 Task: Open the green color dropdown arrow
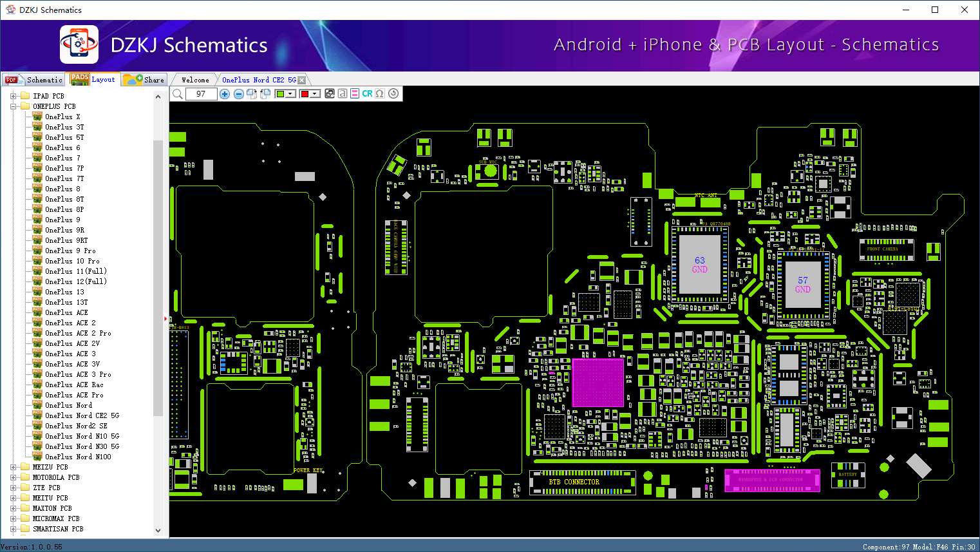pos(291,94)
